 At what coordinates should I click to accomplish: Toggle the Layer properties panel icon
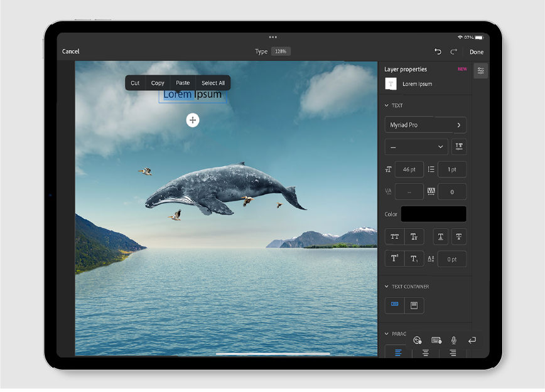pos(480,70)
